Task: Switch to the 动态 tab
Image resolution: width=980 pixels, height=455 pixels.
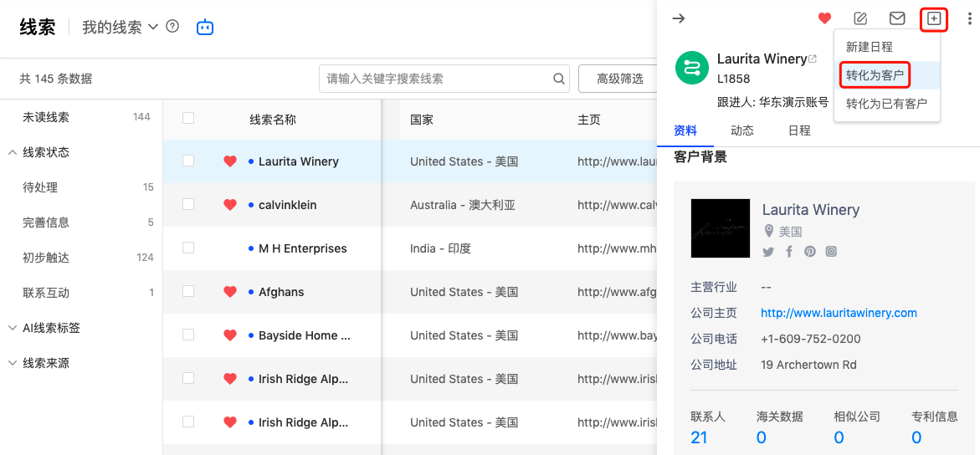Action: pos(741,130)
